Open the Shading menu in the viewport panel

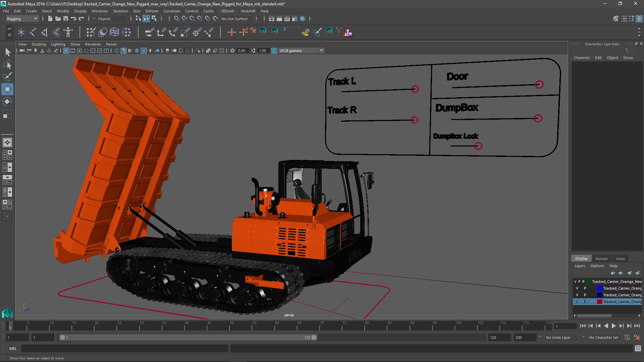(x=39, y=44)
